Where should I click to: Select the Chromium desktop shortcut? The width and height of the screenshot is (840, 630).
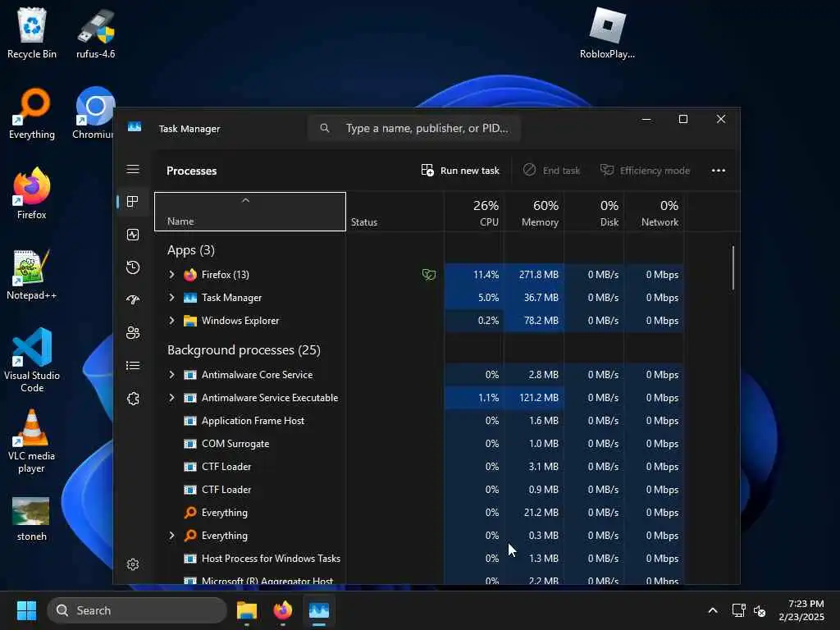pyautogui.click(x=94, y=113)
